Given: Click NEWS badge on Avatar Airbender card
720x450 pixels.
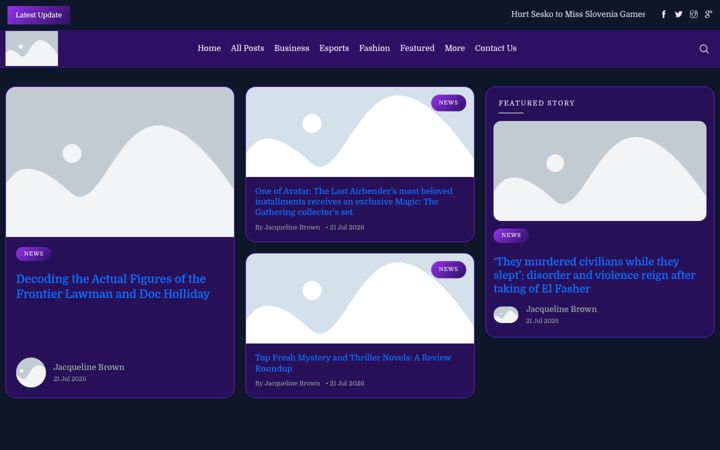Looking at the screenshot, I should click(x=448, y=103).
